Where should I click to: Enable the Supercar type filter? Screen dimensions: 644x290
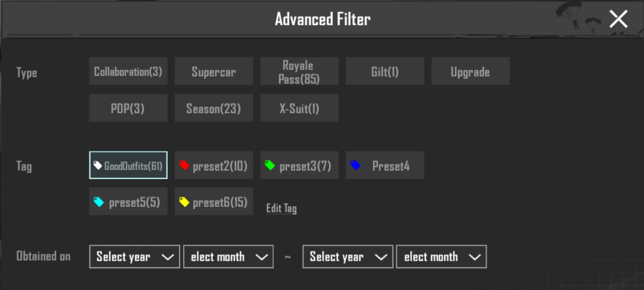coord(214,72)
